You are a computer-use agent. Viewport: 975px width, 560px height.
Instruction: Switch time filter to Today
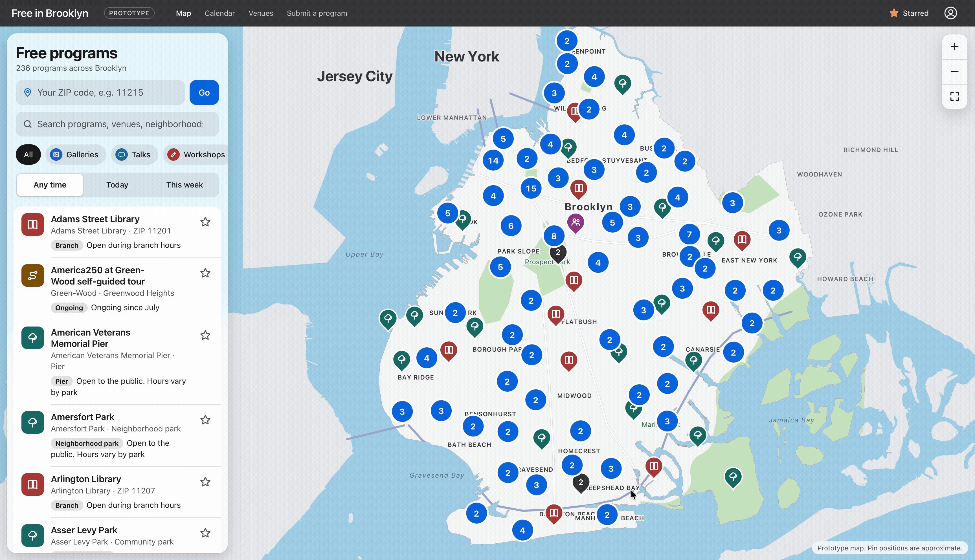117,185
